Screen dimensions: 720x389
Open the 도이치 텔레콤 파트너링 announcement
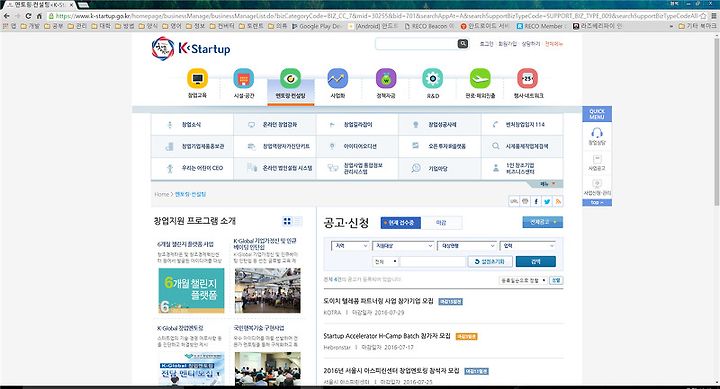click(378, 301)
